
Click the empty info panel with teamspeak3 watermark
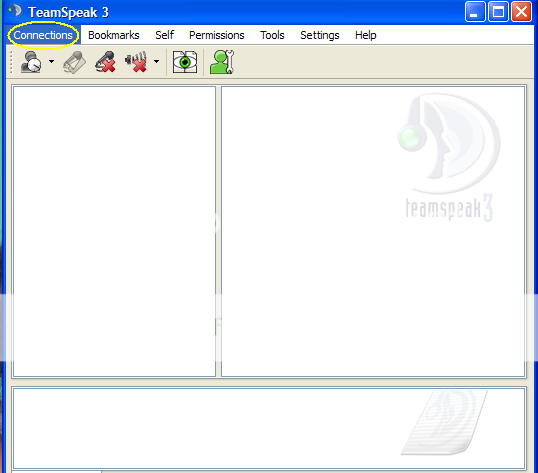pyautogui.click(x=373, y=231)
